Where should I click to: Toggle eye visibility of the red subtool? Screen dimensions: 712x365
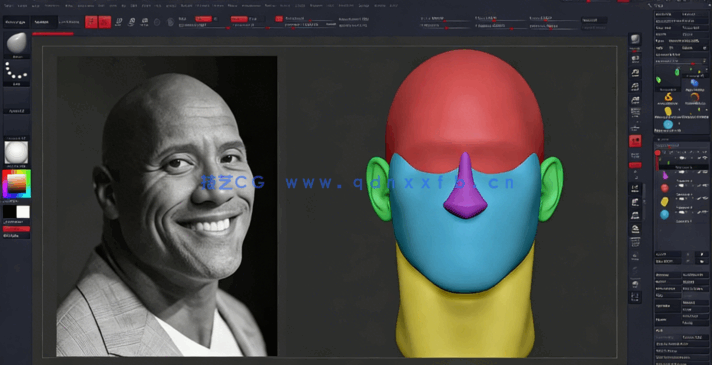click(x=705, y=185)
